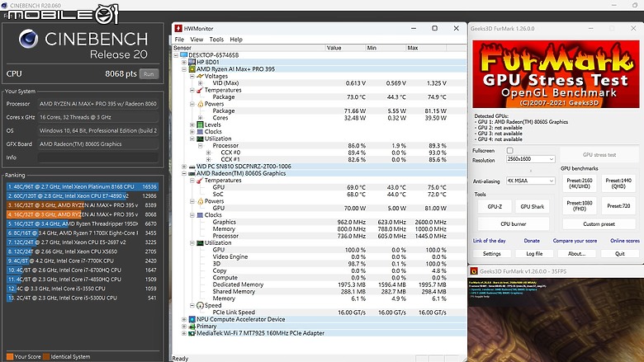Click the Cinebench CPU Run button

149,74
